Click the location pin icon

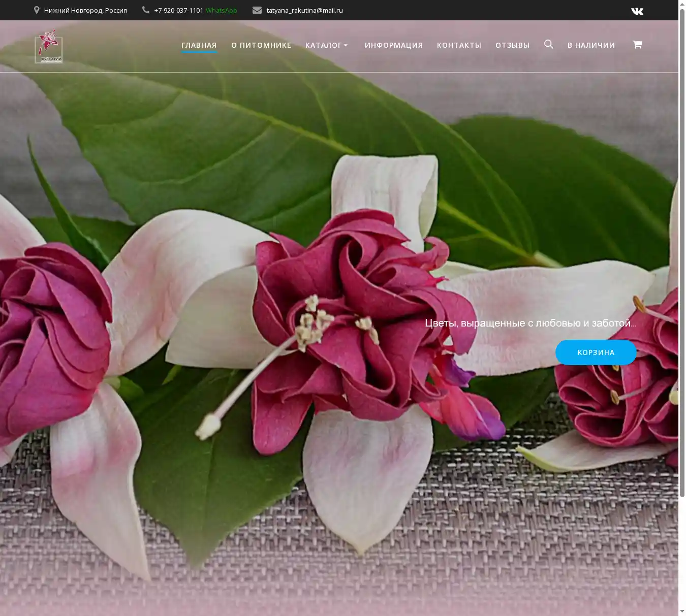click(37, 10)
